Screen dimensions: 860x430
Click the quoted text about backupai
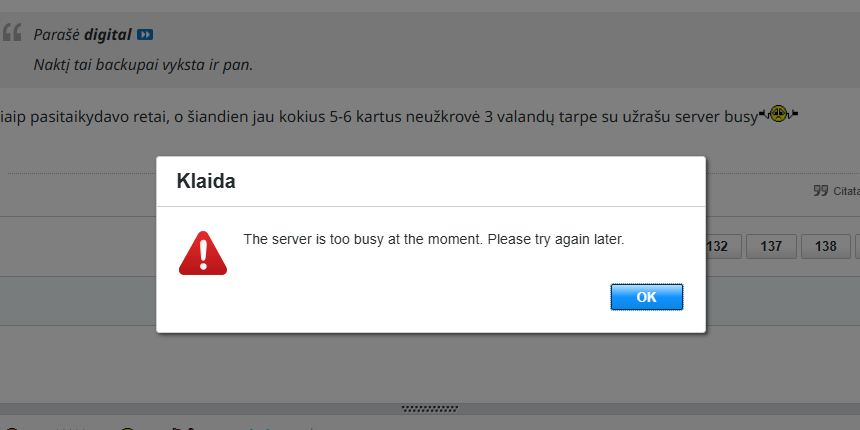click(143, 65)
